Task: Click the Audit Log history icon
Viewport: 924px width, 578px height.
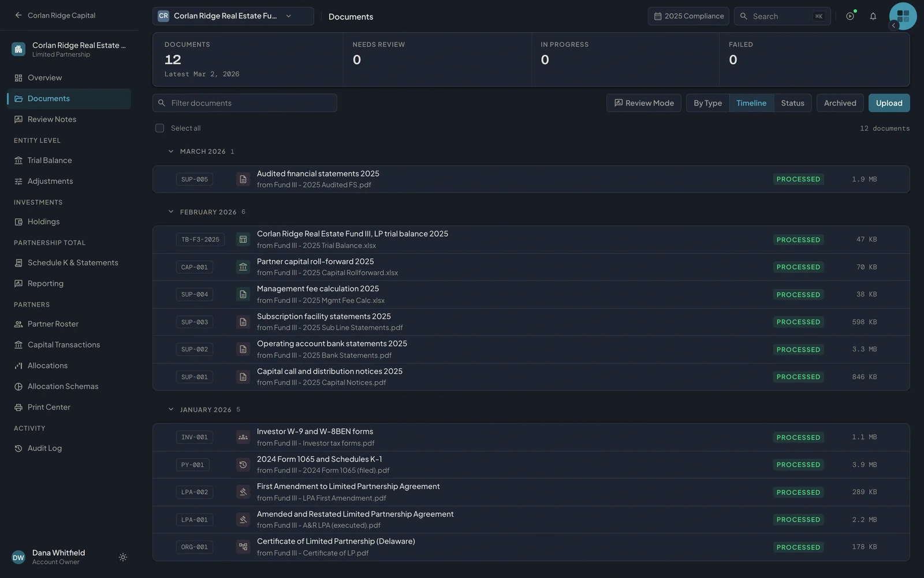Action: pos(18,448)
